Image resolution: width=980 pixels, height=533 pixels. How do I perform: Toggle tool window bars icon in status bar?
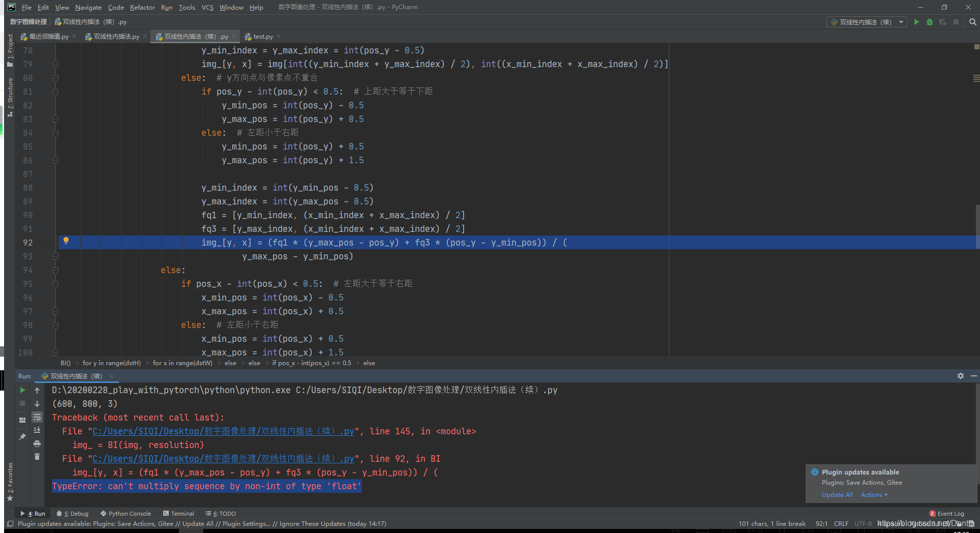(x=10, y=523)
